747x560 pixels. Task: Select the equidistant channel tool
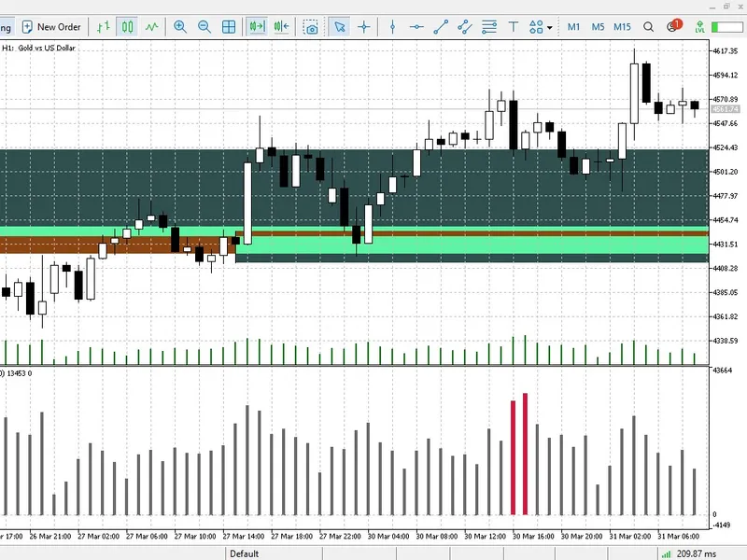pyautogui.click(x=465, y=27)
